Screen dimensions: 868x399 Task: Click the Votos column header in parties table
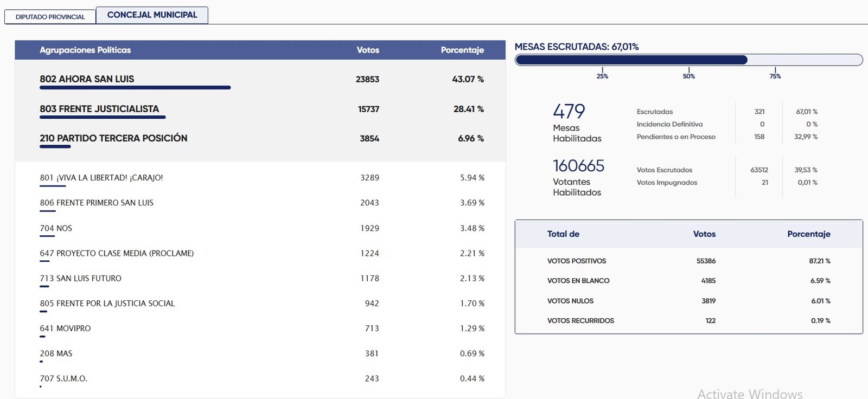(x=368, y=50)
